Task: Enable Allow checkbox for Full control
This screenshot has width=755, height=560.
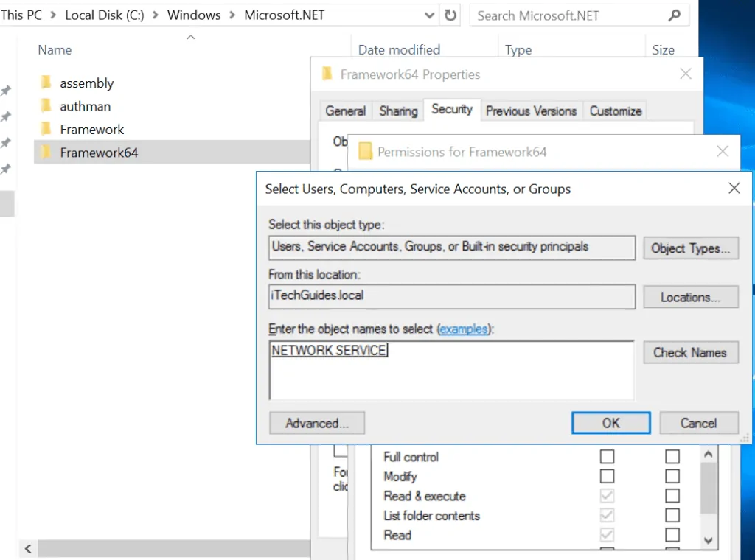Action: [607, 457]
